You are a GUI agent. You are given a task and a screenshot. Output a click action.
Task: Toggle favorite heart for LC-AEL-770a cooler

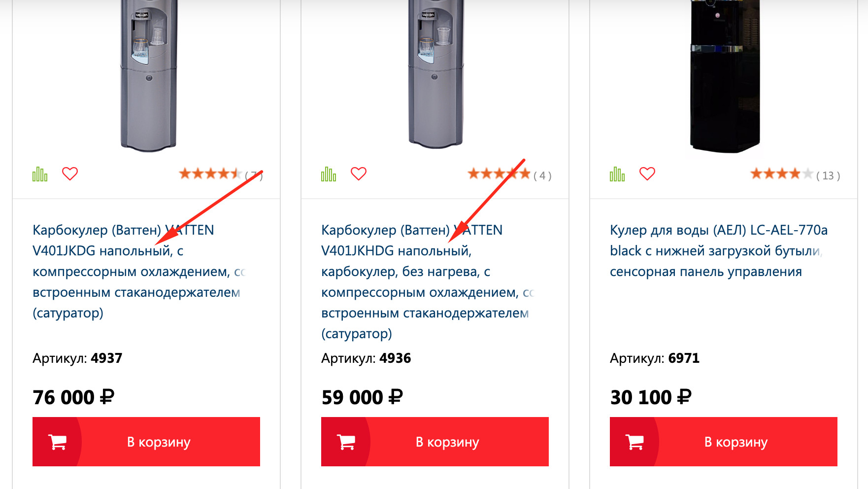[x=647, y=174]
